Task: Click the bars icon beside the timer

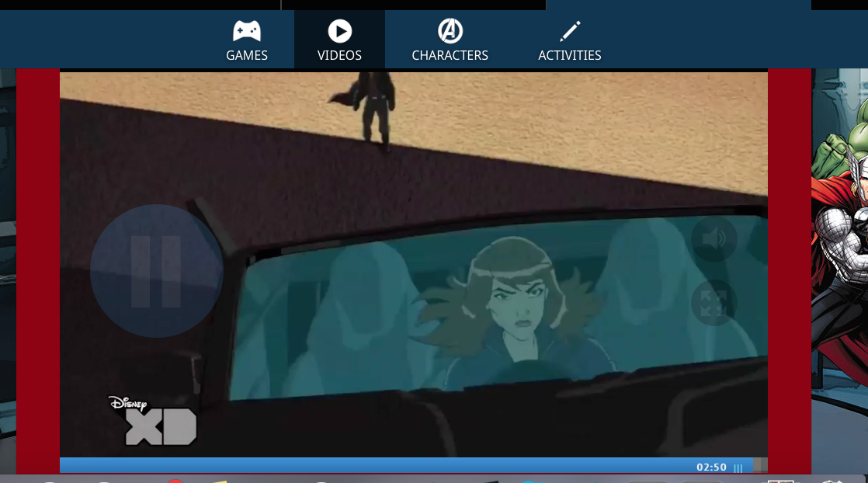Action: (738, 468)
